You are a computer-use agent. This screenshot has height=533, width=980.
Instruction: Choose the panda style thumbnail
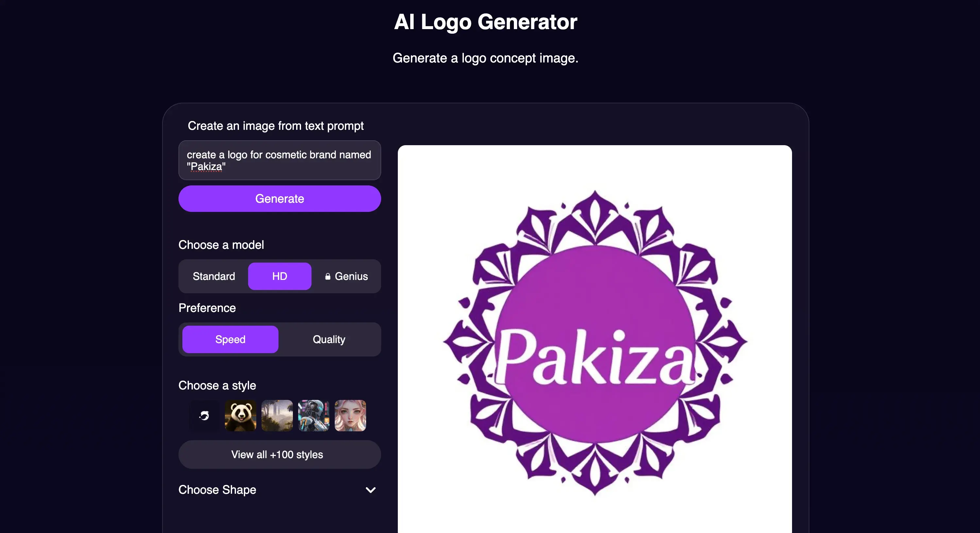point(241,415)
